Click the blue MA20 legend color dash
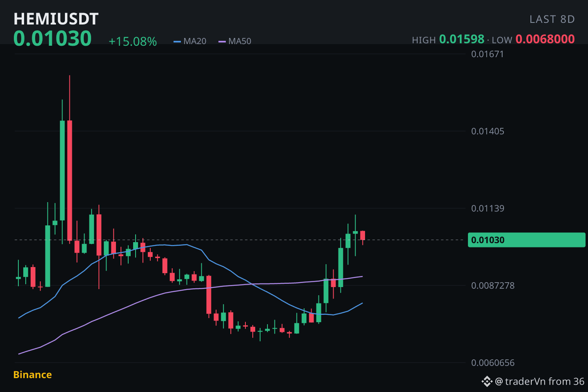588x392 pixels. pos(177,42)
